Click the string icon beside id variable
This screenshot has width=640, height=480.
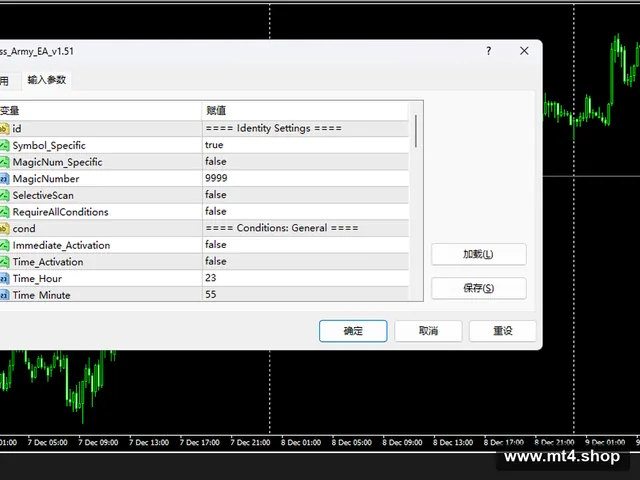click(4, 129)
